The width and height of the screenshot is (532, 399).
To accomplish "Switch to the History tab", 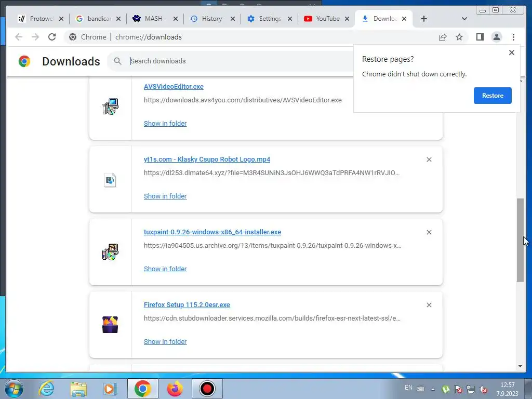I will pyautogui.click(x=212, y=19).
